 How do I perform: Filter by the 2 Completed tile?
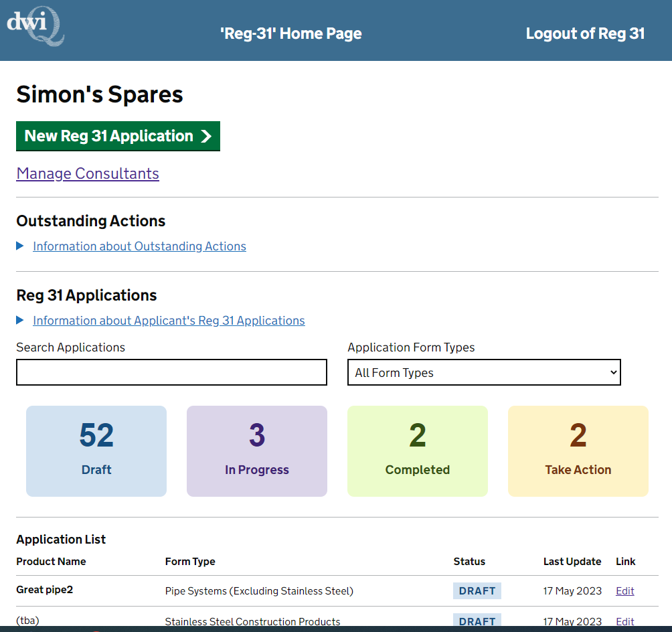[418, 451]
